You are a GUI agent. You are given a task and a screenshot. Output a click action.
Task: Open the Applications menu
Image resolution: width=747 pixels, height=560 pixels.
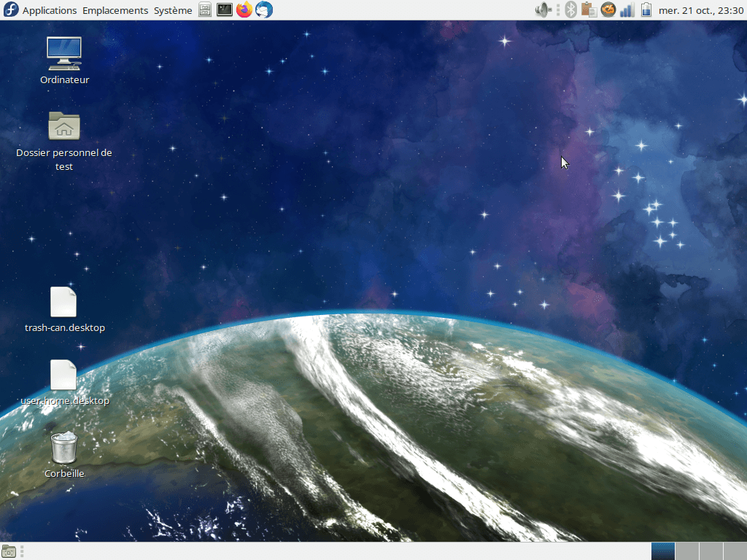49,10
